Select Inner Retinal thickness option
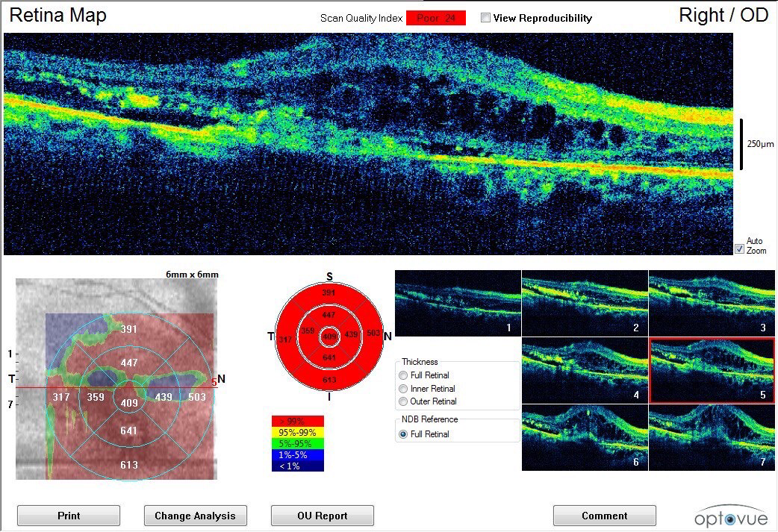 point(403,388)
